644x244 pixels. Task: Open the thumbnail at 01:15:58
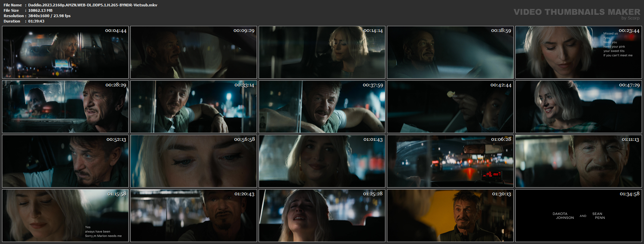point(65,215)
